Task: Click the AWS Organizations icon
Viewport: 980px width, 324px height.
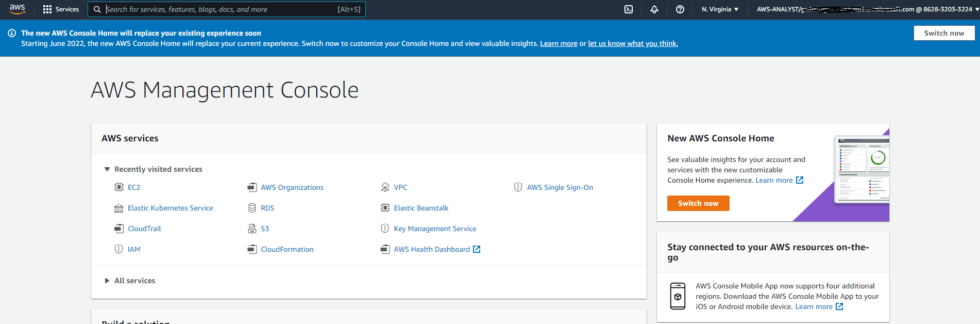Action: tap(252, 187)
